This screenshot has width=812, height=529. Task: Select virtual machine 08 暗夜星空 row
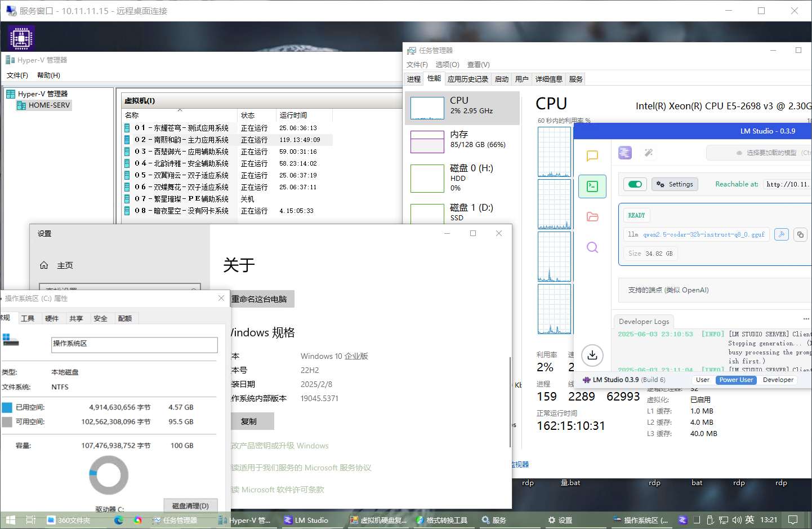point(227,211)
